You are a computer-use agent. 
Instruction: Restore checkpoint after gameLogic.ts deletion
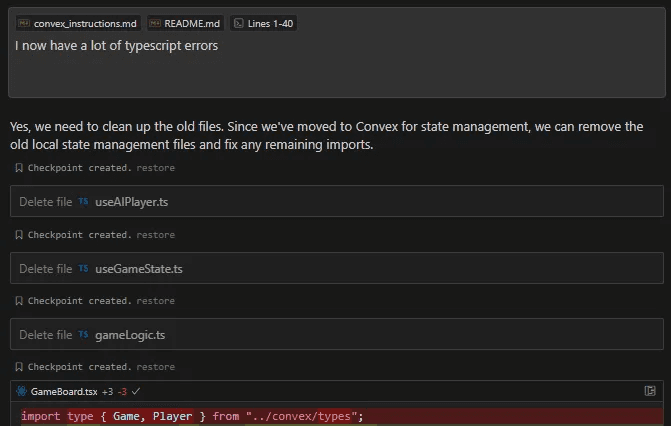click(x=155, y=367)
